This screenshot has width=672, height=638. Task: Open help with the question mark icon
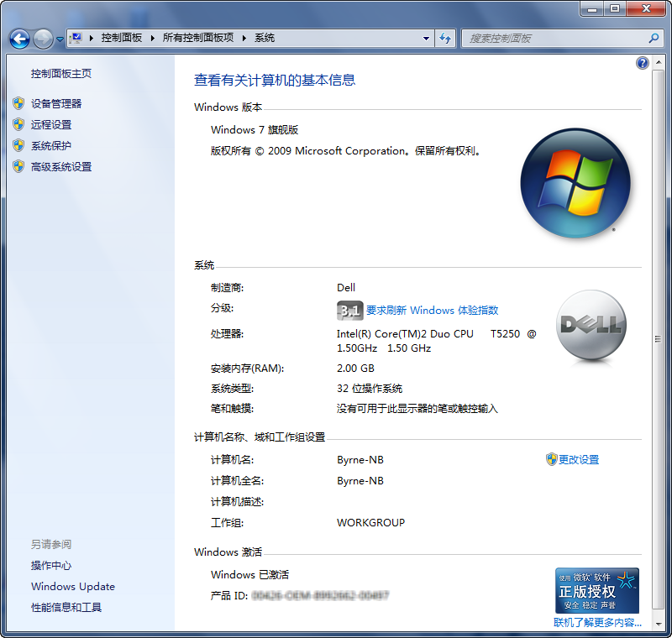pyautogui.click(x=642, y=63)
